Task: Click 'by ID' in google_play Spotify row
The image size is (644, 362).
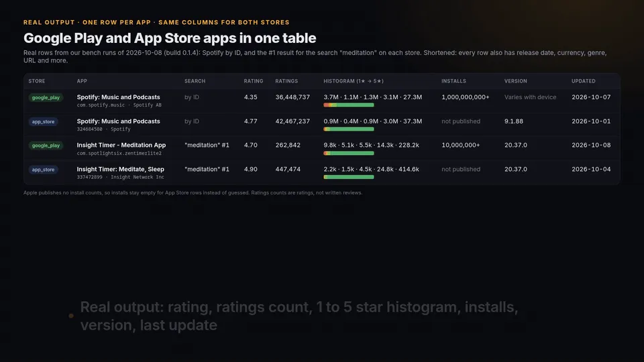Action: click(192, 97)
